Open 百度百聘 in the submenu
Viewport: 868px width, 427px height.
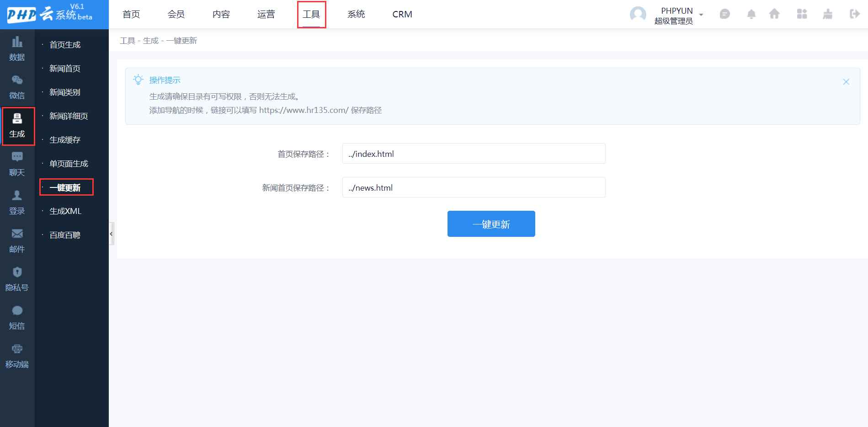click(65, 235)
